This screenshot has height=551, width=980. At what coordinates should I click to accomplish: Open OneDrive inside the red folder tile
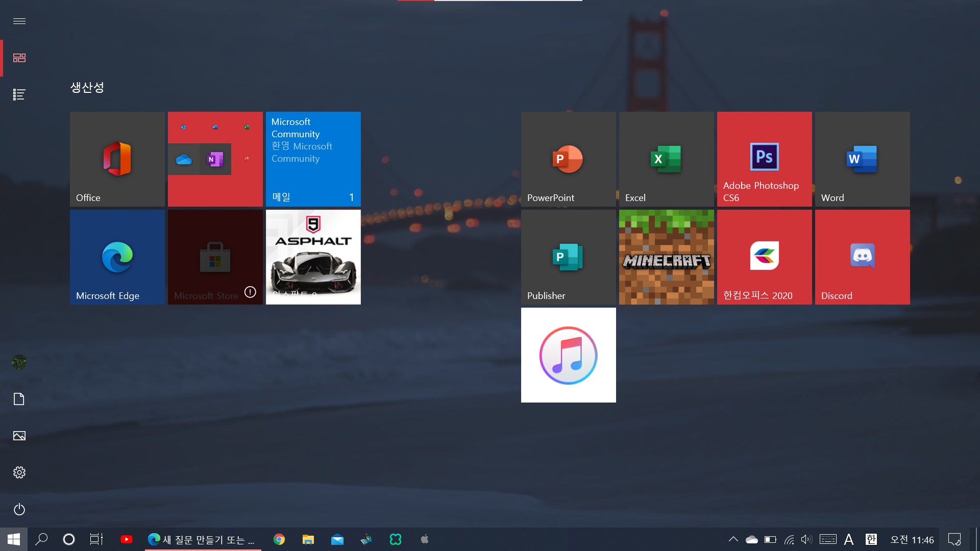pos(184,159)
